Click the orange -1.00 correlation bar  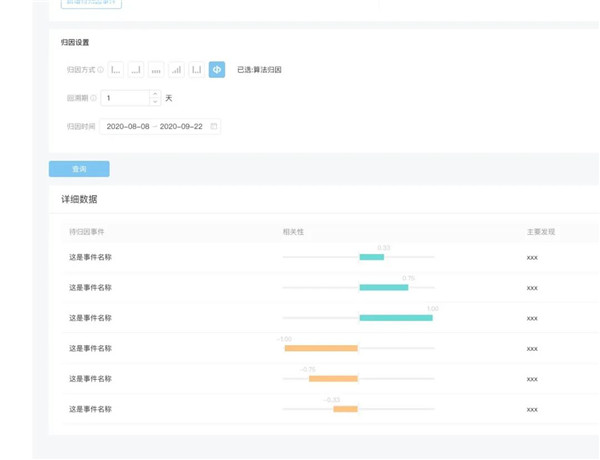[321, 348]
